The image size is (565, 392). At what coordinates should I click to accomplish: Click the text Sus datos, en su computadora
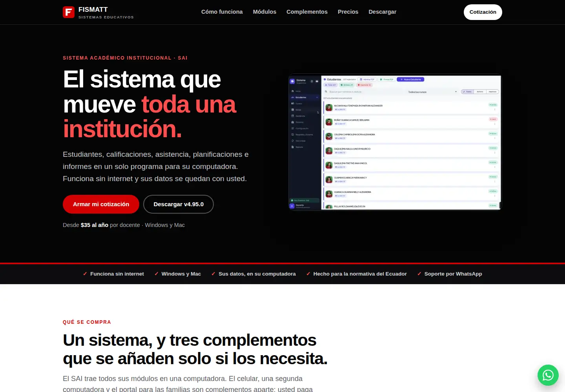click(257, 274)
